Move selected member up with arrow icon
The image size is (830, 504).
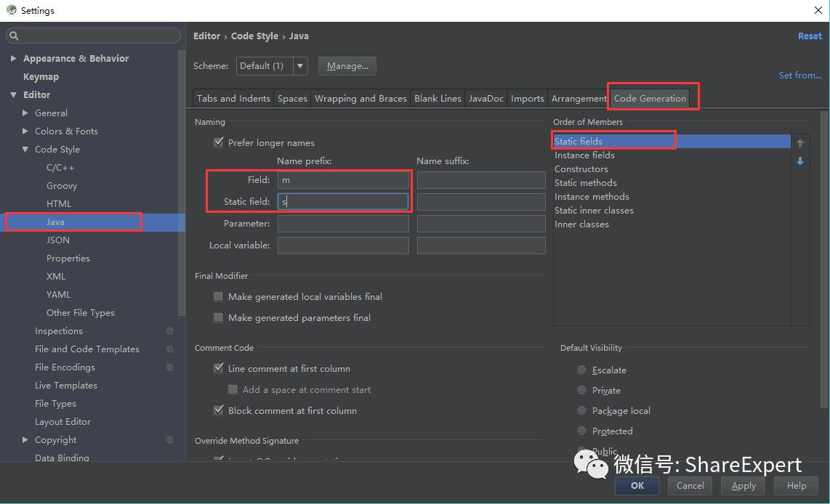pyautogui.click(x=799, y=143)
